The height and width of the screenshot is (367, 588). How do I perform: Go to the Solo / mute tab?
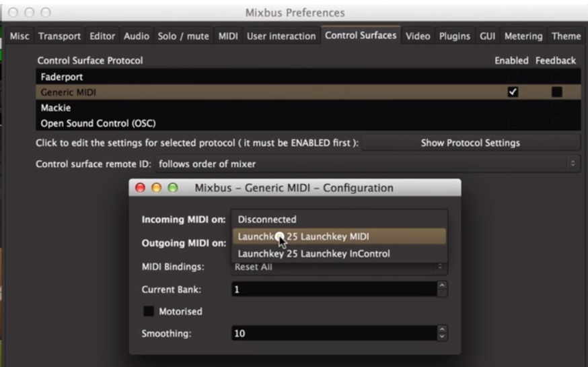pyautogui.click(x=184, y=36)
